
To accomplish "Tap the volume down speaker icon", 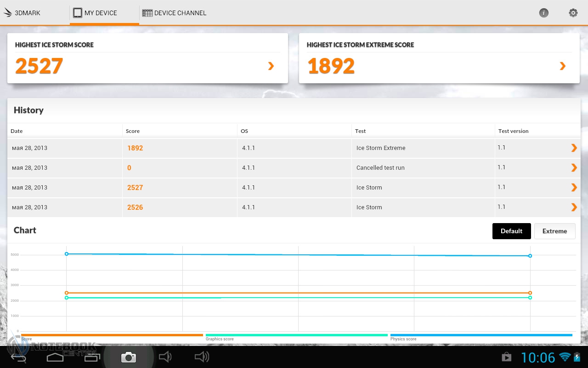I will 165,357.
